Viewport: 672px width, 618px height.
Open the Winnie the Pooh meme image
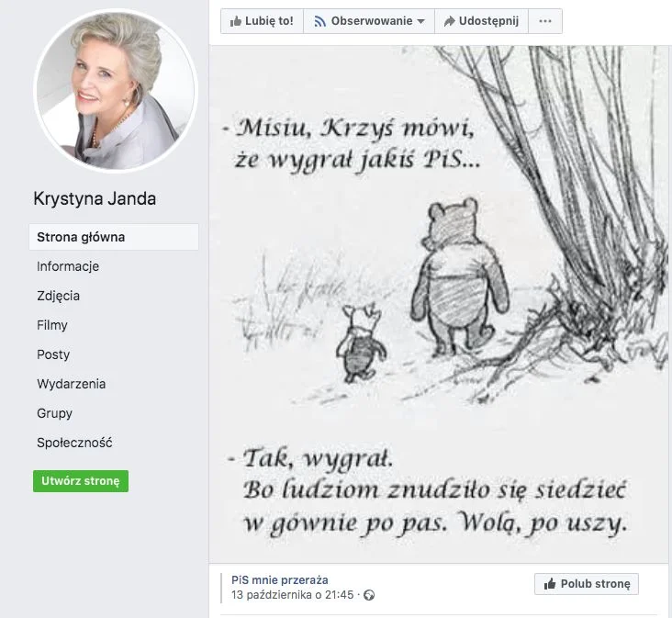440,304
